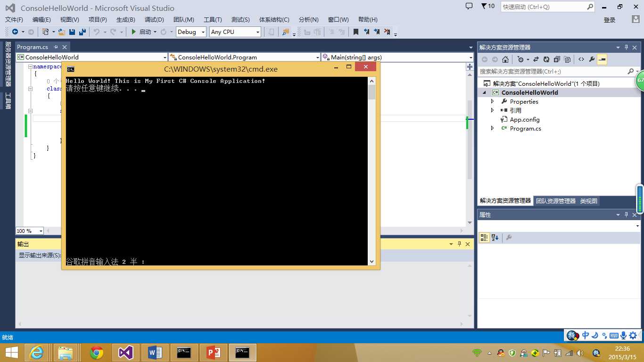Click the Save Program.cs floppy icon

[x=72, y=32]
